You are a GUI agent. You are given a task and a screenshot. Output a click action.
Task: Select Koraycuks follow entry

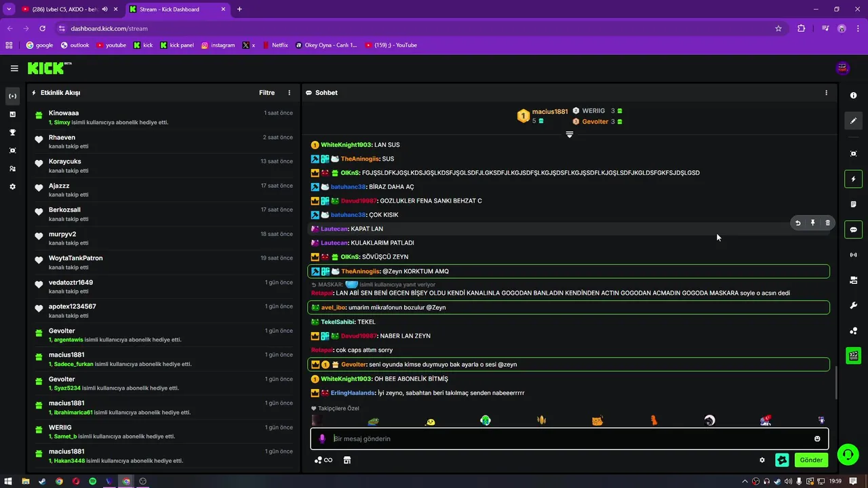tap(164, 166)
